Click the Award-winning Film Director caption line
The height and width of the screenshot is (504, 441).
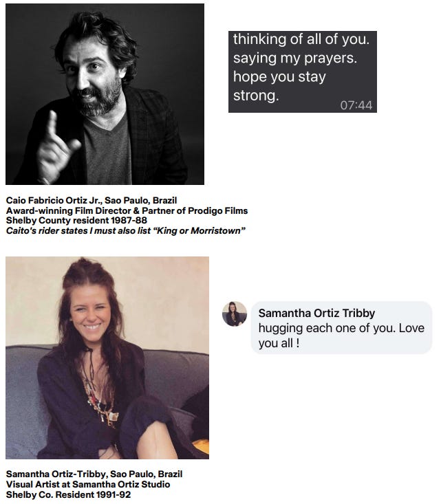tap(127, 210)
